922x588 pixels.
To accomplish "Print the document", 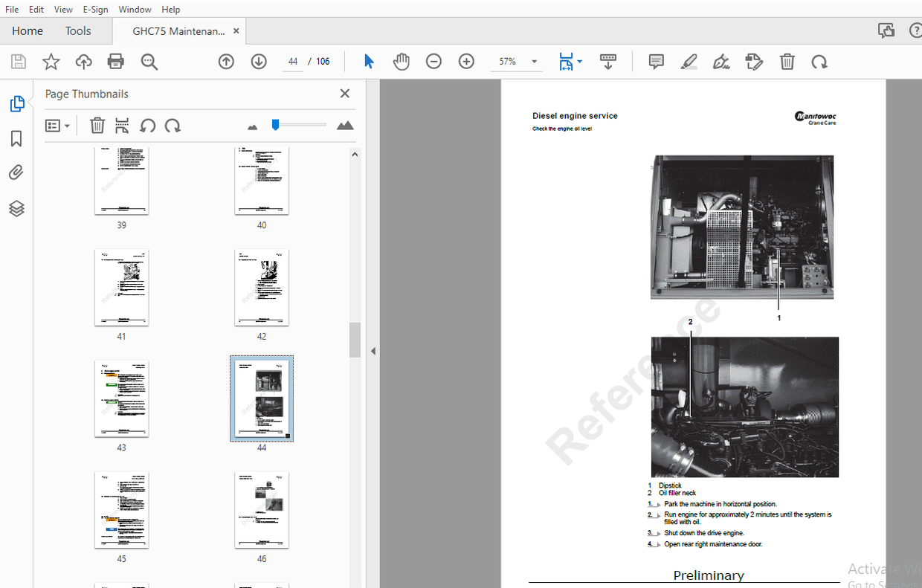I will (x=115, y=61).
